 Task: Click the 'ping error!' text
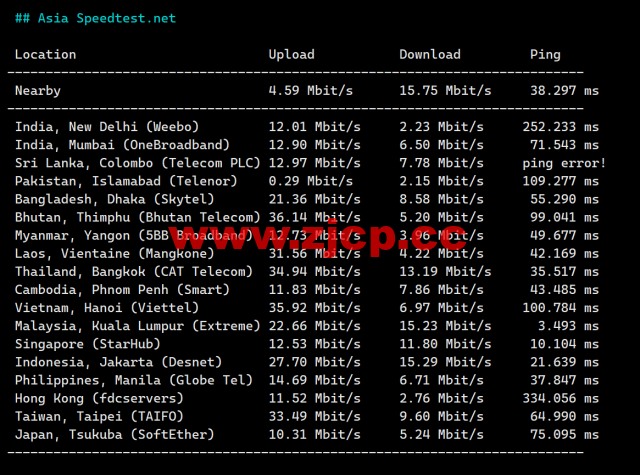564,163
